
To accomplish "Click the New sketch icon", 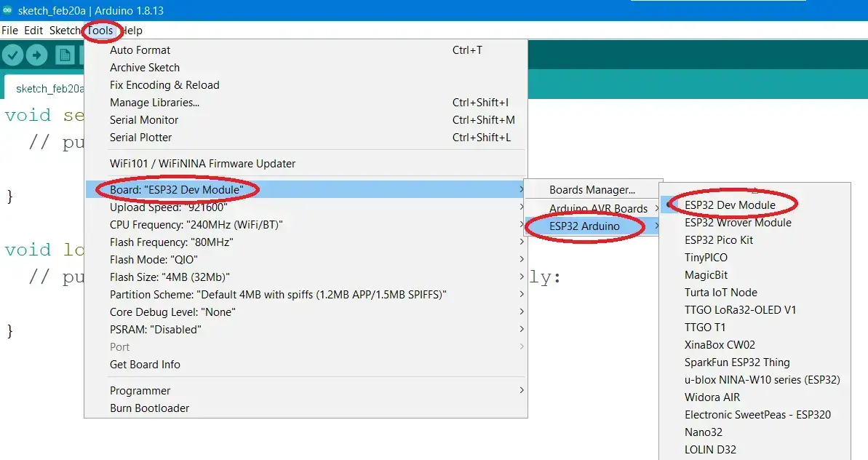I will click(x=65, y=55).
